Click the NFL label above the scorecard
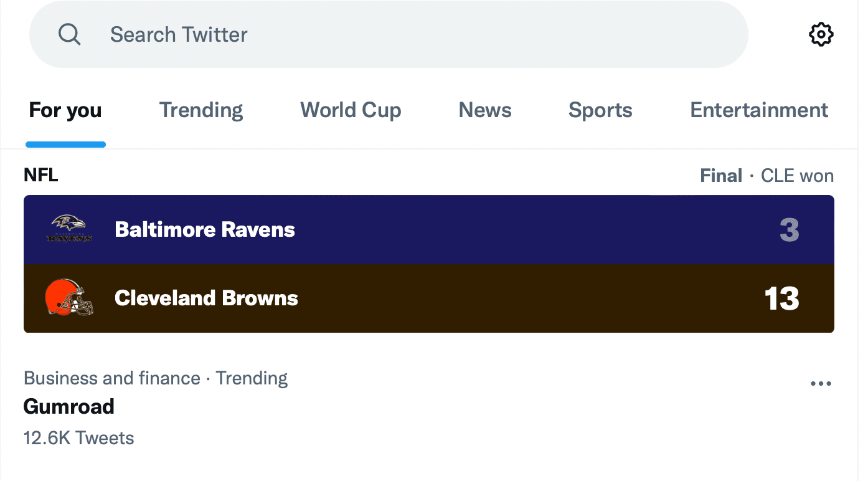The image size is (868, 481). 41,176
